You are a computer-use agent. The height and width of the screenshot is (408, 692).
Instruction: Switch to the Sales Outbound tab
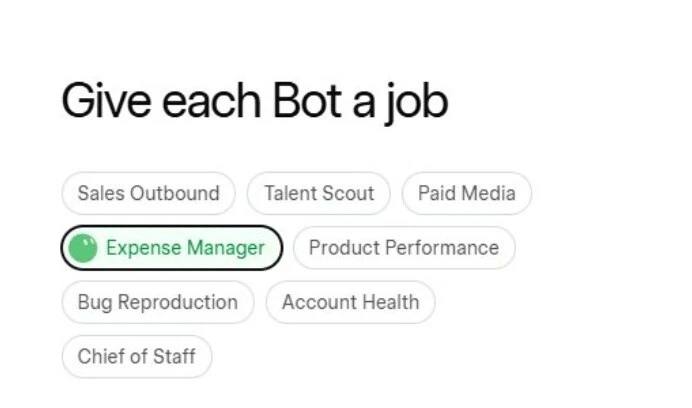(x=148, y=193)
